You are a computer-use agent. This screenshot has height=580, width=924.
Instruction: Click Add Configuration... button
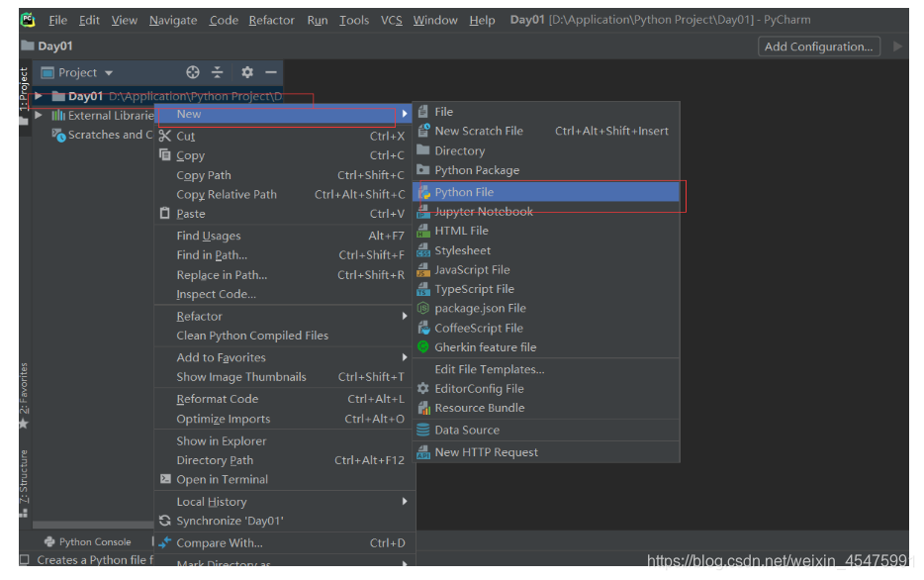point(818,47)
